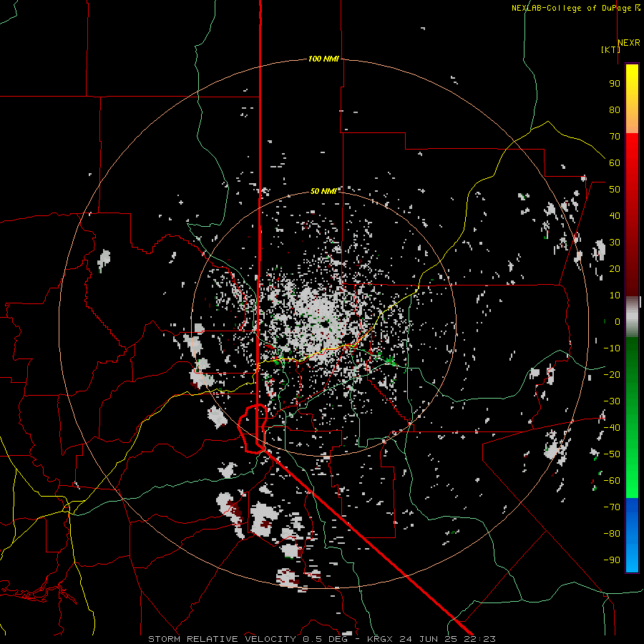Click the NEXR label above the color scale
The height and width of the screenshot is (644, 644).
(x=628, y=43)
